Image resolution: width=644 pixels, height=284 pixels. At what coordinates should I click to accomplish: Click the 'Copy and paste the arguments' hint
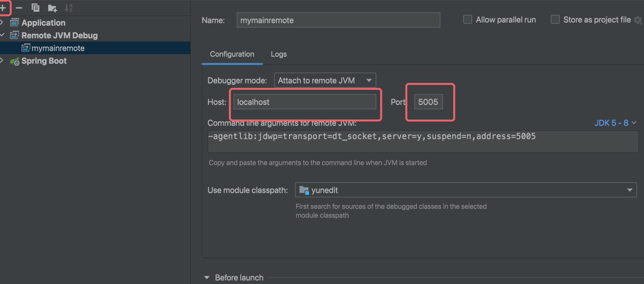[318, 163]
